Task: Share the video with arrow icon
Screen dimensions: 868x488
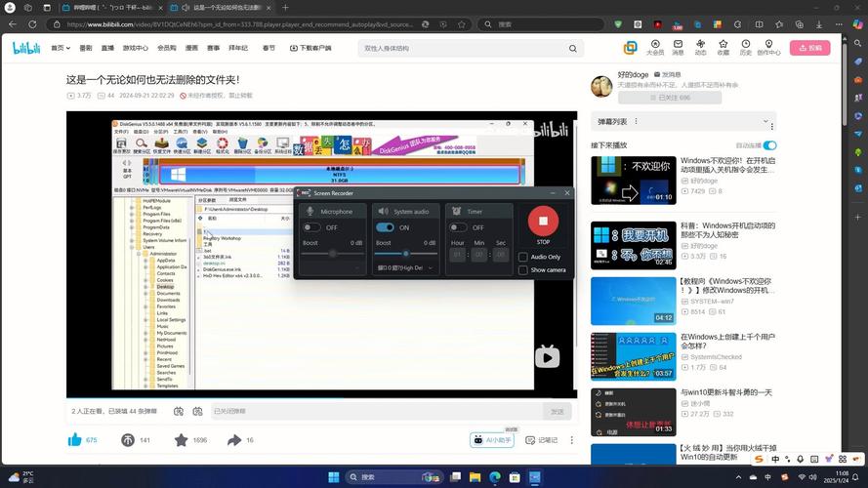Action: 234,440
